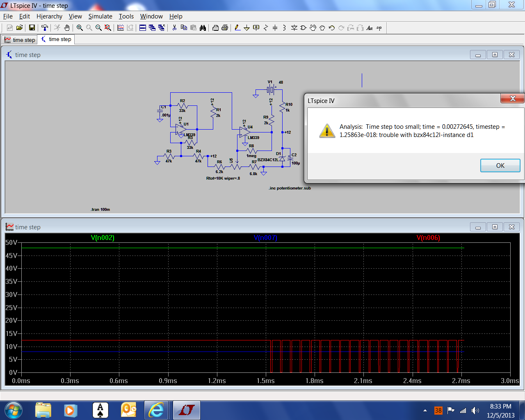The width and height of the screenshot is (525, 420).
Task: Open the Help menu
Action: (x=176, y=16)
